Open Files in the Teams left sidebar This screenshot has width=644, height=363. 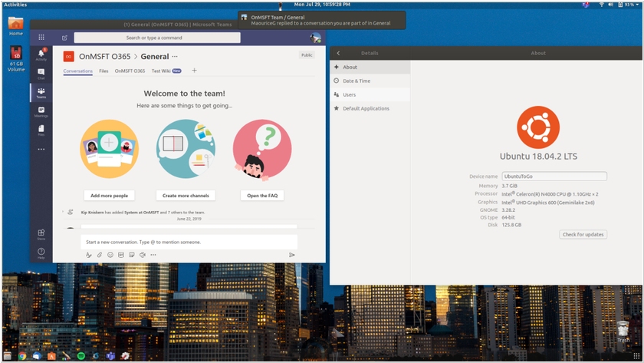41,130
